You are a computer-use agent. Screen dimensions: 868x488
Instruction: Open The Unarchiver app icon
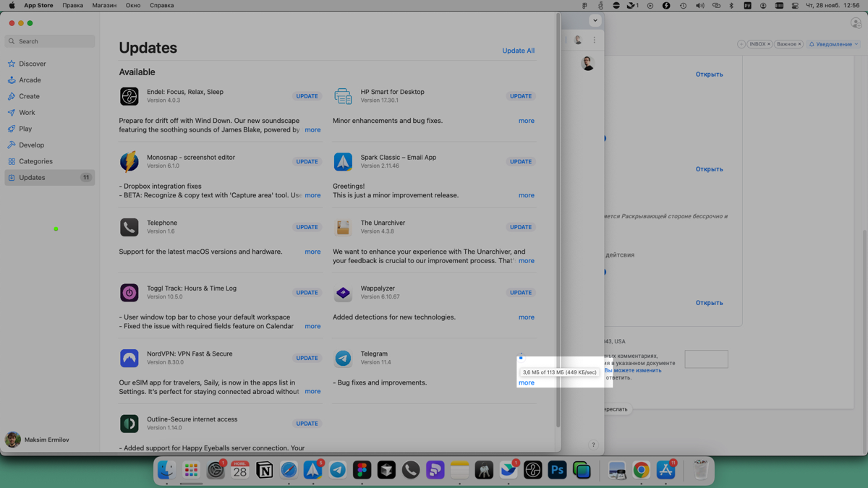[x=343, y=227]
